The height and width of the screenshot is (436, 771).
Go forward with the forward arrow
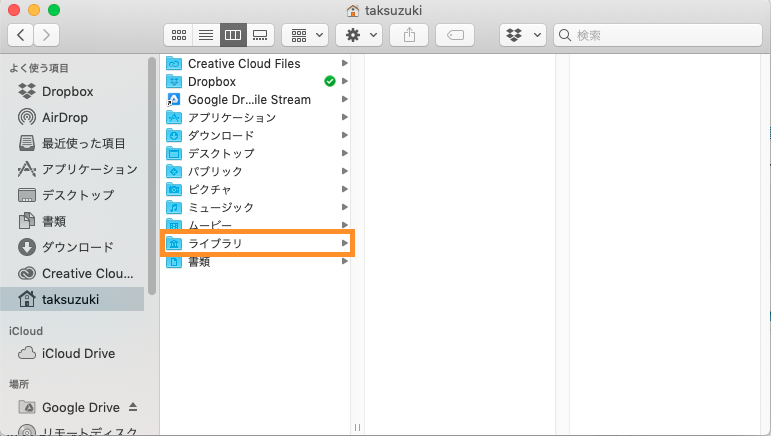[x=46, y=35]
